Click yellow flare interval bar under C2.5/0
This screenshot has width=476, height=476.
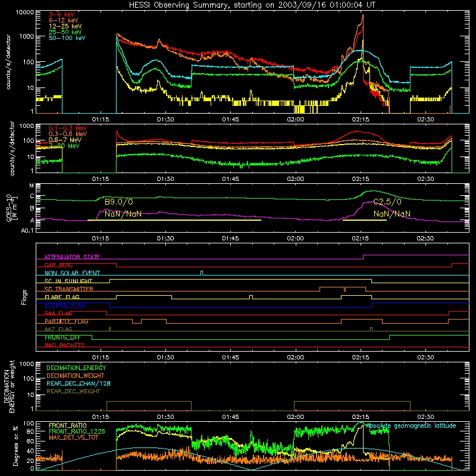pos(365,220)
